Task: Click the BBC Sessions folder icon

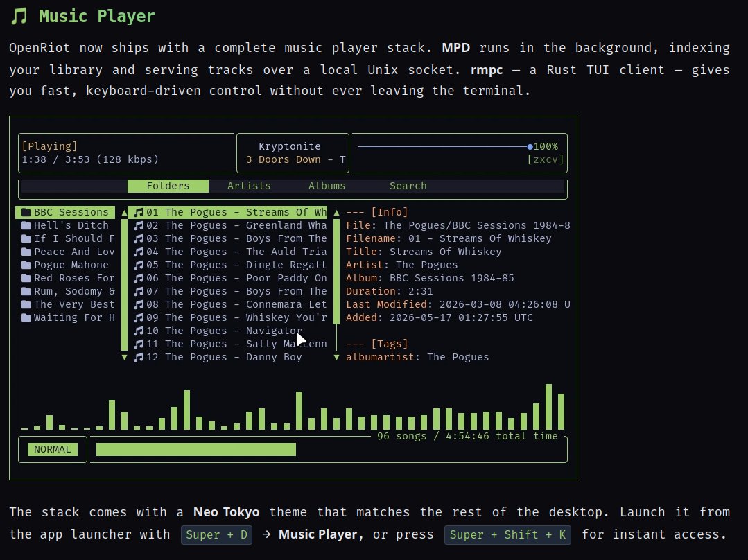Action: [x=26, y=212]
